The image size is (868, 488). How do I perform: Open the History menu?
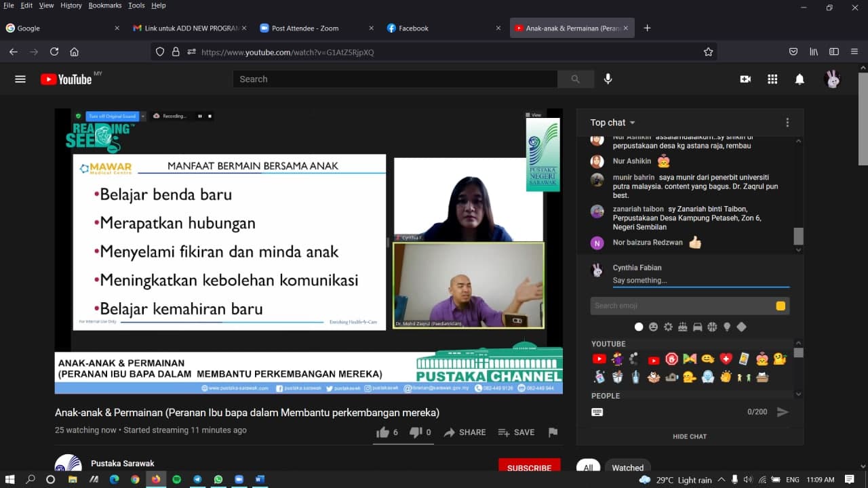(71, 5)
